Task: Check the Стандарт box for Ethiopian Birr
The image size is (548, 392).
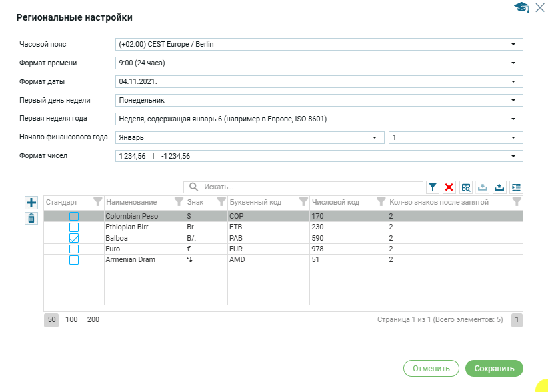Action: click(x=74, y=227)
